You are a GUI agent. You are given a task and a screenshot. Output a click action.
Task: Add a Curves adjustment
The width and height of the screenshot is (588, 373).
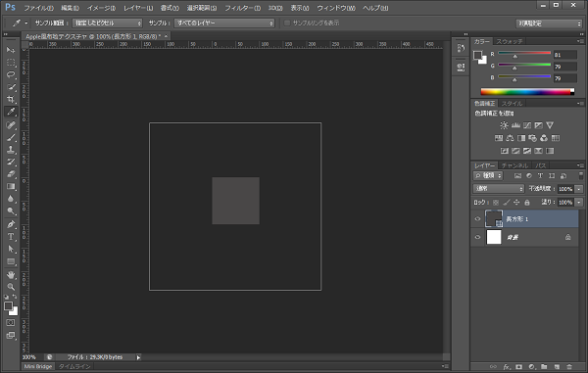point(527,125)
